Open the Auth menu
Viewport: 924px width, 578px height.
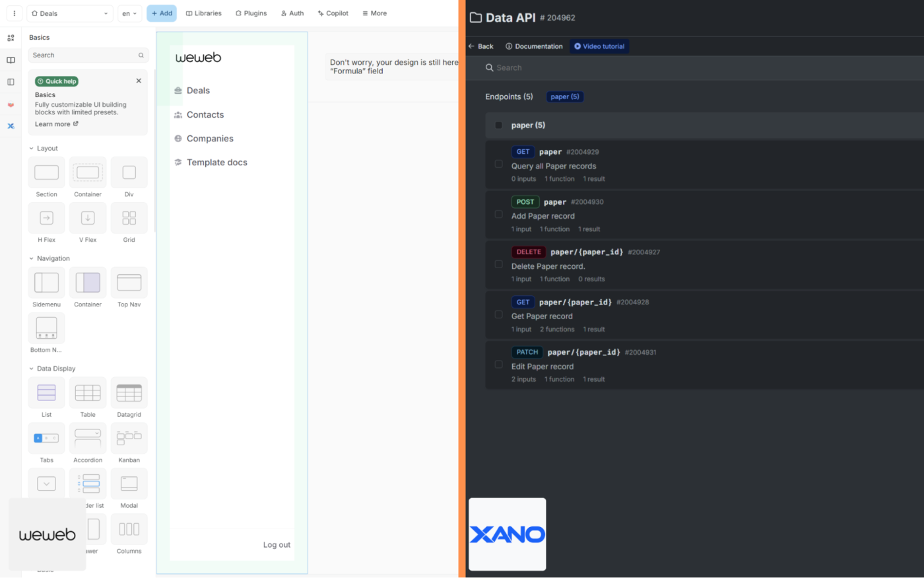(x=292, y=13)
